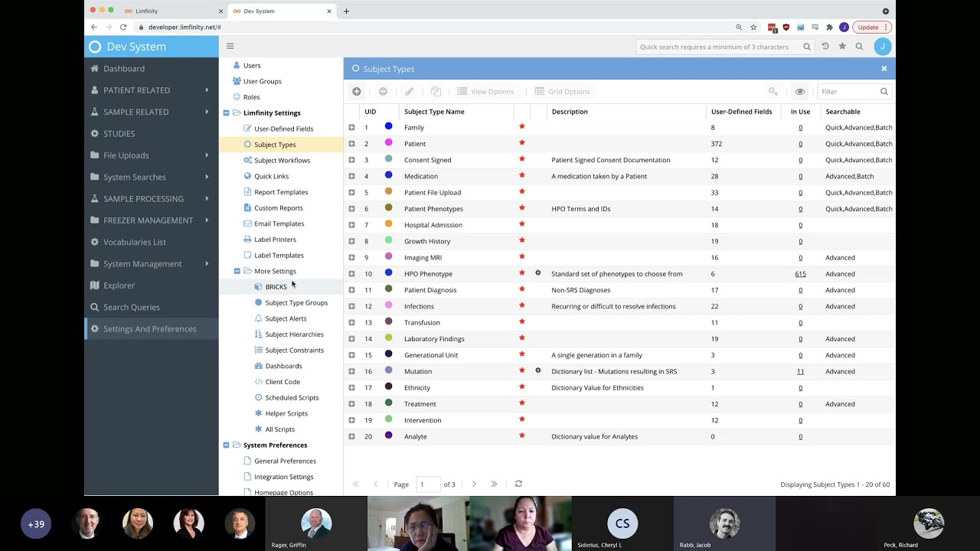Click the View Options button
Screen dimensions: 980x551
485,91
